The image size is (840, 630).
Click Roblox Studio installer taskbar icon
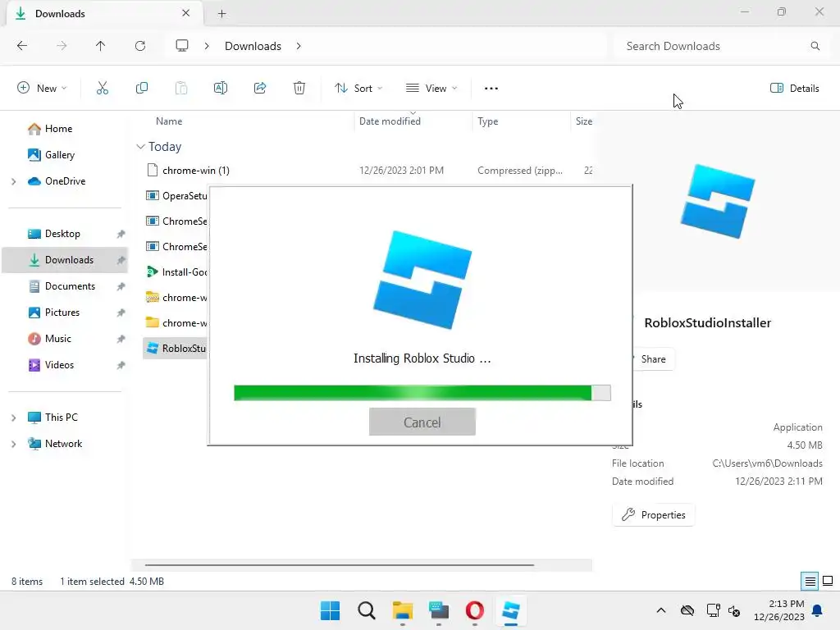tap(511, 610)
